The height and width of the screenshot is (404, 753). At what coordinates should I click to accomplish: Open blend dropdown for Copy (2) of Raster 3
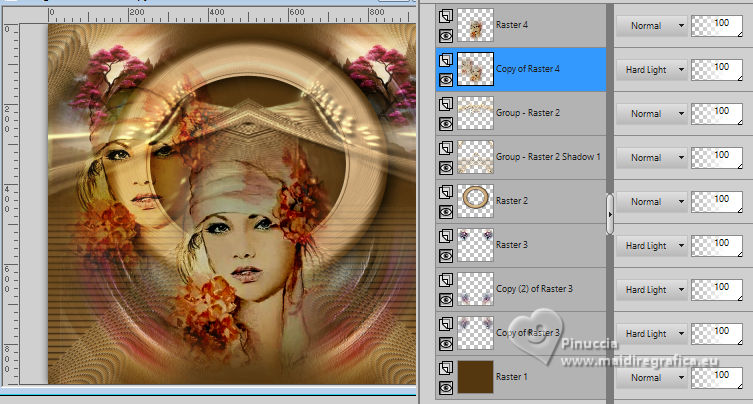[652, 290]
